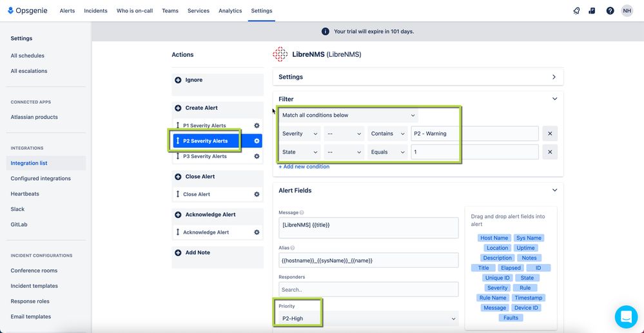Click plus icon next to Add Note
Screen dimensions: 644x333
pos(178,253)
